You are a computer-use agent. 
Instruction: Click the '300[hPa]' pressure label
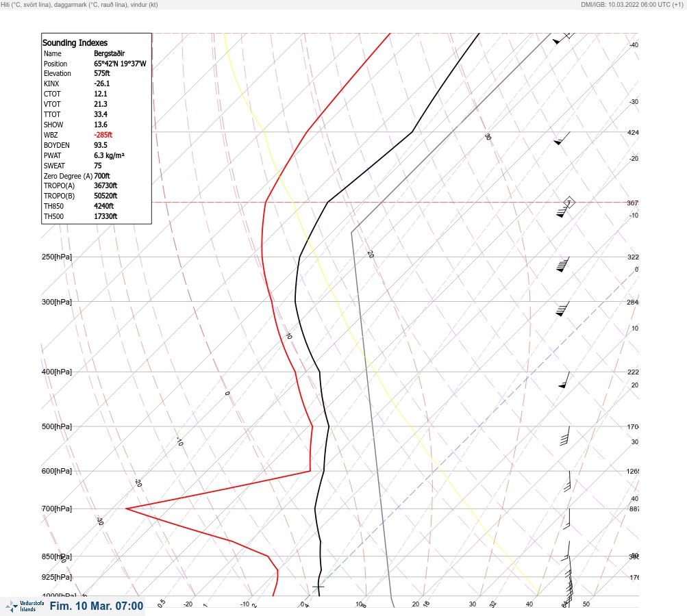[57, 302]
